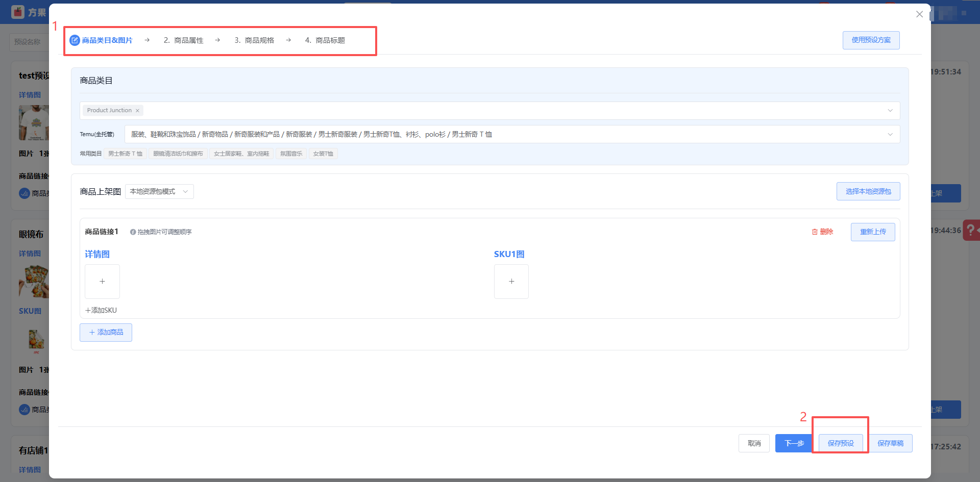The width and height of the screenshot is (980, 482).
Task: Click the 19:44:36 timestamp in background
Action: pos(946,231)
